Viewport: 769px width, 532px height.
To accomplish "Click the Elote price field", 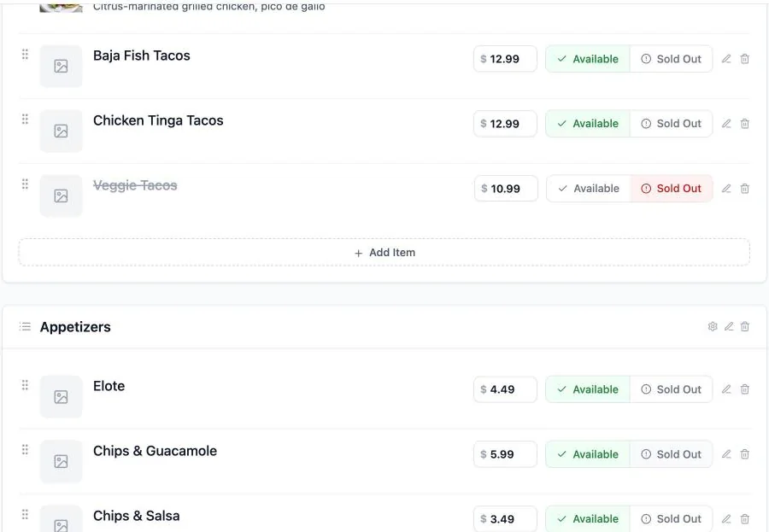I will point(505,389).
